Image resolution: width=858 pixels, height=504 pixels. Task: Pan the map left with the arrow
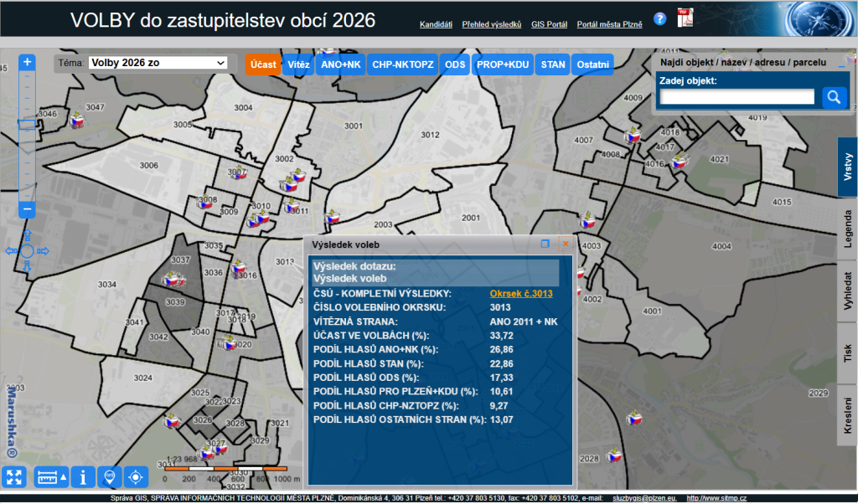point(12,251)
